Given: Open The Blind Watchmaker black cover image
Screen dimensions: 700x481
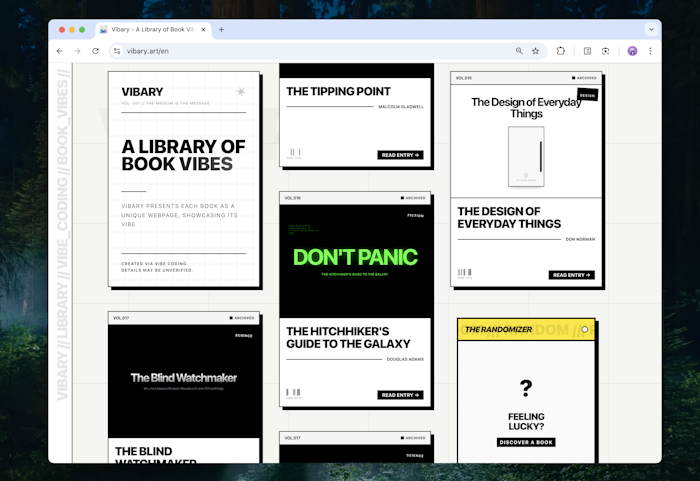Looking at the screenshot, I should [183, 381].
